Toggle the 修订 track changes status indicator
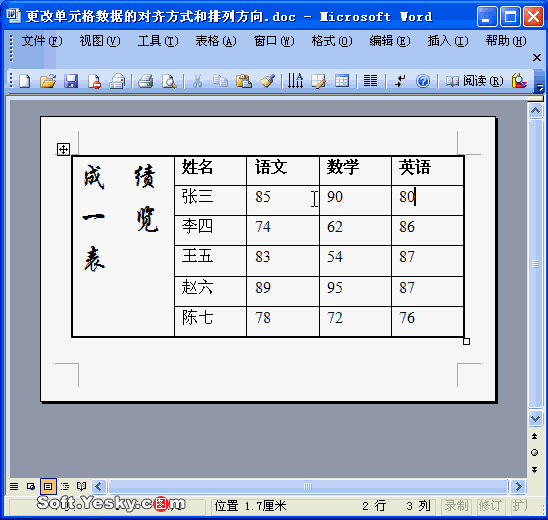The width and height of the screenshot is (548, 520). click(490, 506)
